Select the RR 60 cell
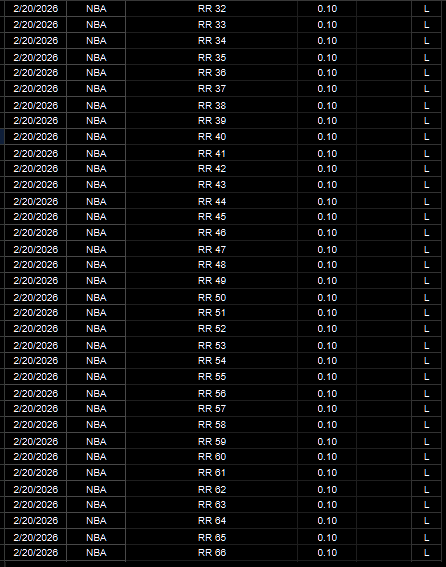Screen dimensions: 446x567 click(x=212, y=457)
